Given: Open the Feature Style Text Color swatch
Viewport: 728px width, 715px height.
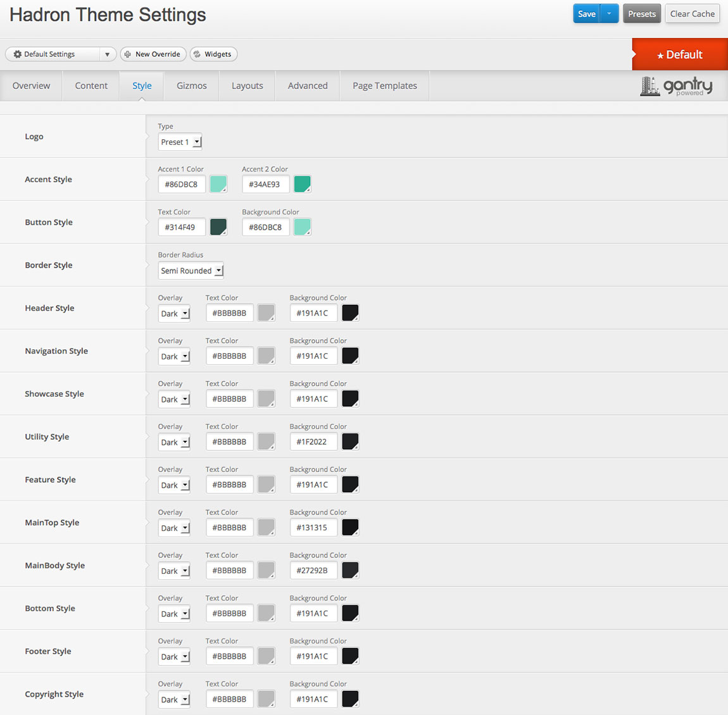Looking at the screenshot, I should pyautogui.click(x=266, y=485).
